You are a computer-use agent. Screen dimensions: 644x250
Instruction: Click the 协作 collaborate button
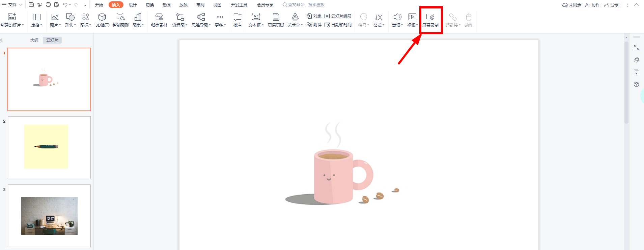click(x=593, y=5)
